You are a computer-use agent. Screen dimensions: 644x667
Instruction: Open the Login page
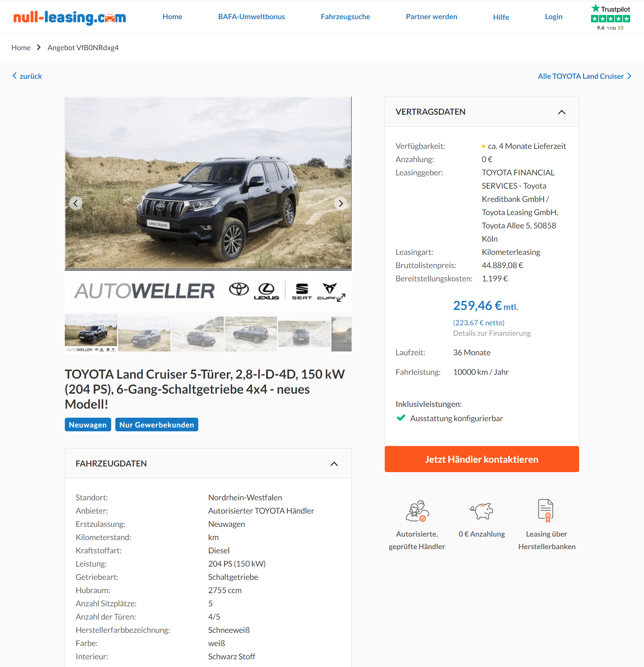coord(553,17)
